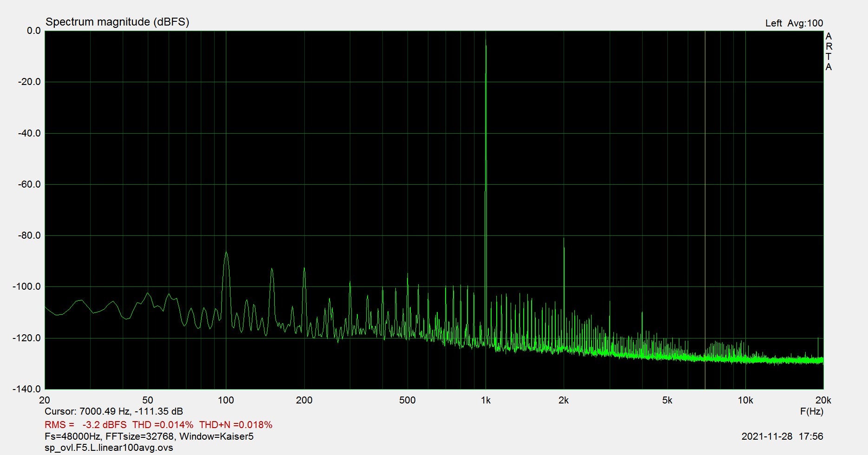Click the Spectrum magnitude (dBFS) title
This screenshot has width=868, height=455.
click(117, 22)
